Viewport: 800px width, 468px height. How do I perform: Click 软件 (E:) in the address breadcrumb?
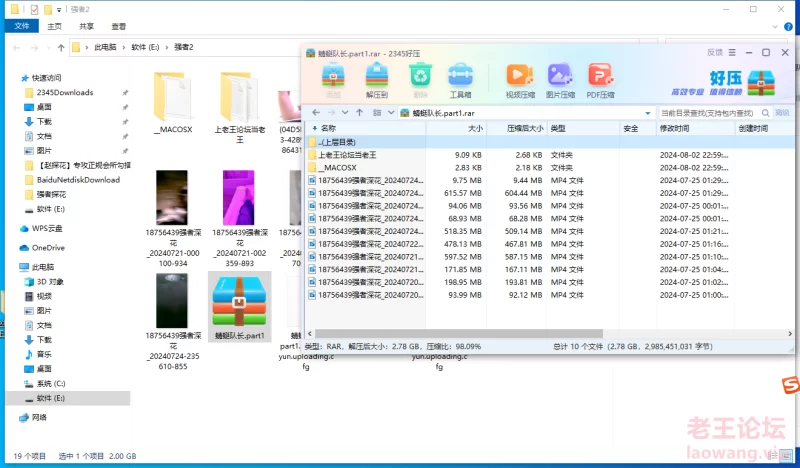click(x=145, y=47)
